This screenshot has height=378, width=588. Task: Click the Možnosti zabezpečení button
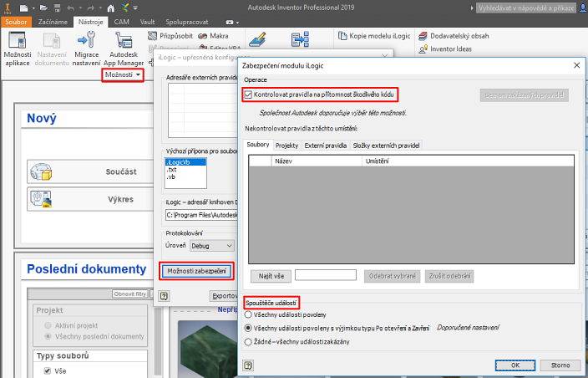[x=197, y=271]
